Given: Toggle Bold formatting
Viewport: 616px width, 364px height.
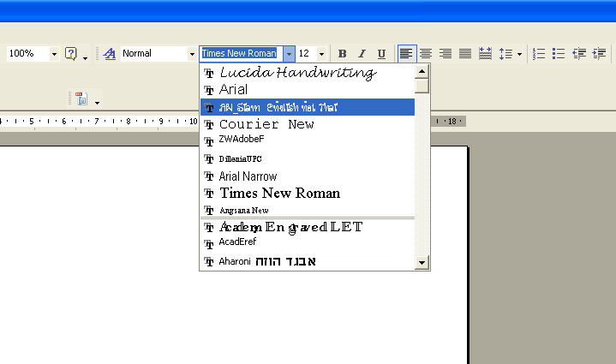Looking at the screenshot, I should (x=342, y=53).
